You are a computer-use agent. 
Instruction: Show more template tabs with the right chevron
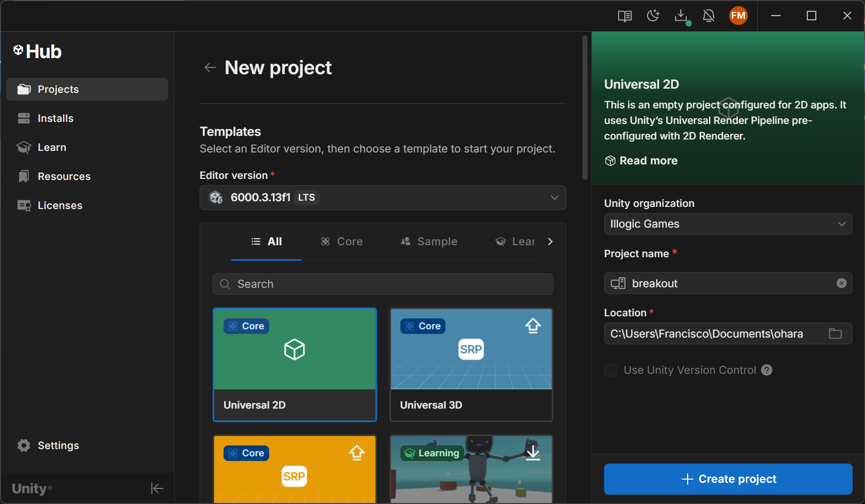click(550, 242)
